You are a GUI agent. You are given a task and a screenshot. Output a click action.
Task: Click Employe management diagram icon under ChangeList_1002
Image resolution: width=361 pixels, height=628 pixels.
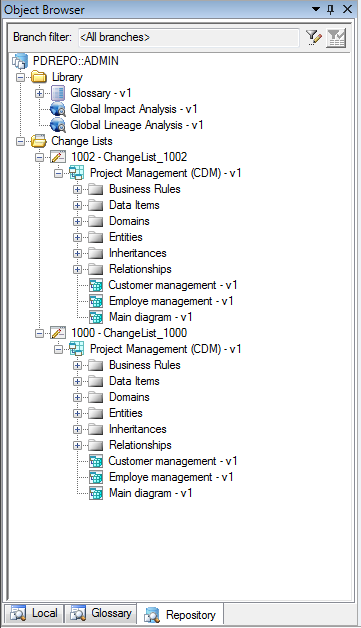96,301
